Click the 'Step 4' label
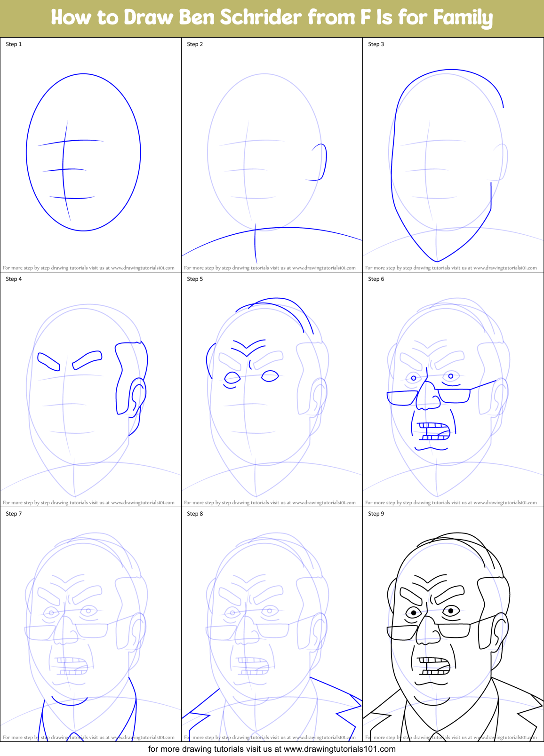 point(14,279)
